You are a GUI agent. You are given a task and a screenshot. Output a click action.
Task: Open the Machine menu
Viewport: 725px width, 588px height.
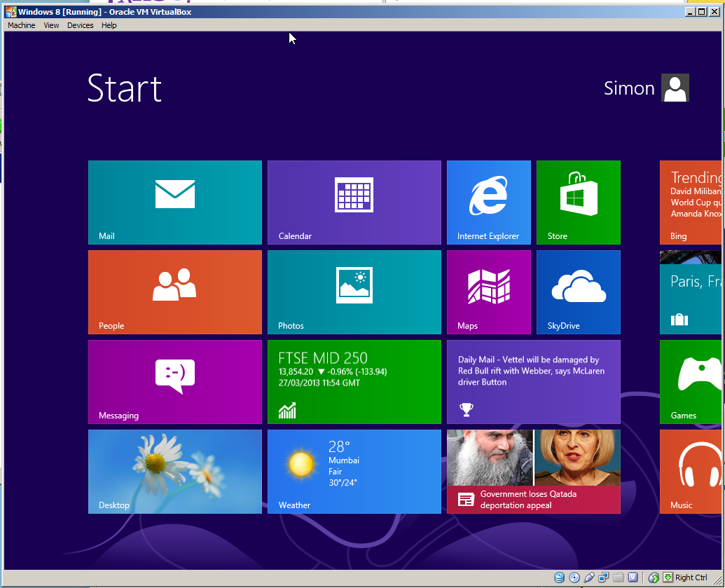coord(21,25)
